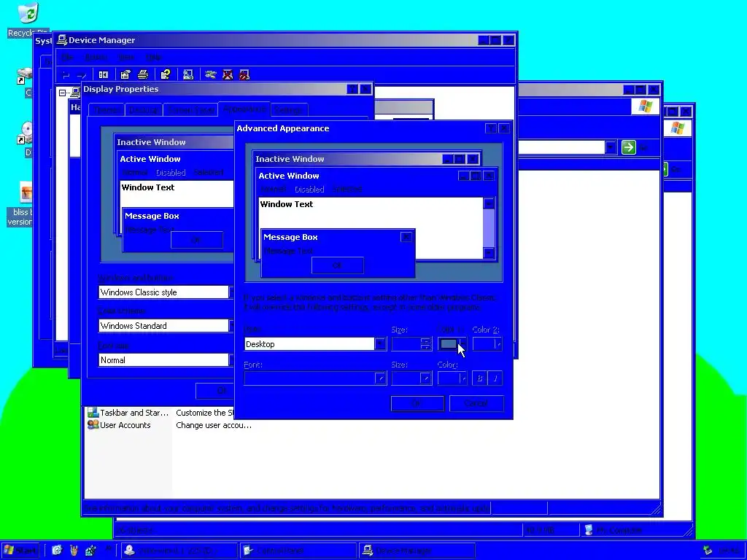The image size is (747, 560).
Task: Click the Active Window title in Advanced Appearance preview
Action: click(289, 176)
